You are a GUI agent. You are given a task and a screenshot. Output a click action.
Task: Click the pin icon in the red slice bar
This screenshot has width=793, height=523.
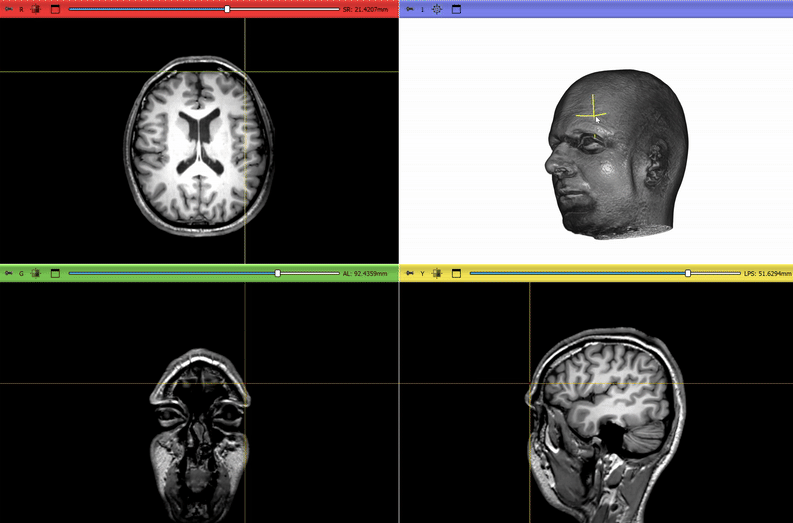point(9,9)
